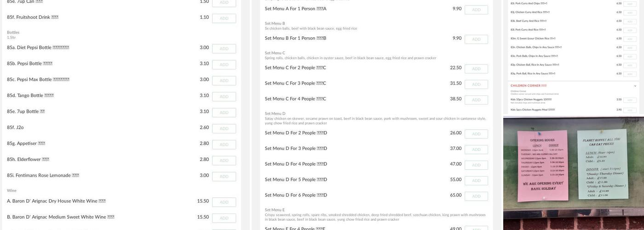The width and height of the screenshot is (644, 230).
Task: Open the Children Corner section heading
Action: coord(529,86)
